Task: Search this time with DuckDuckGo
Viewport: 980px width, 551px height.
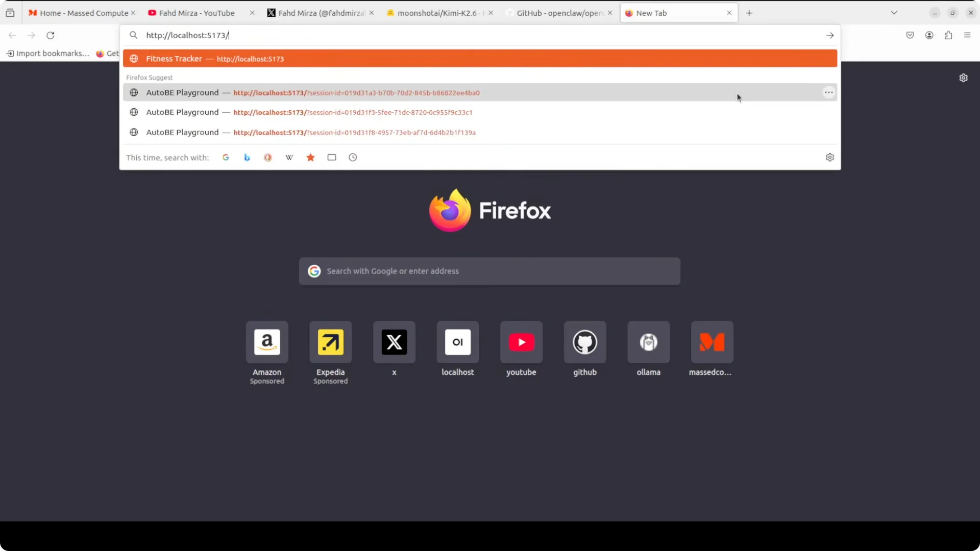Action: (x=268, y=157)
